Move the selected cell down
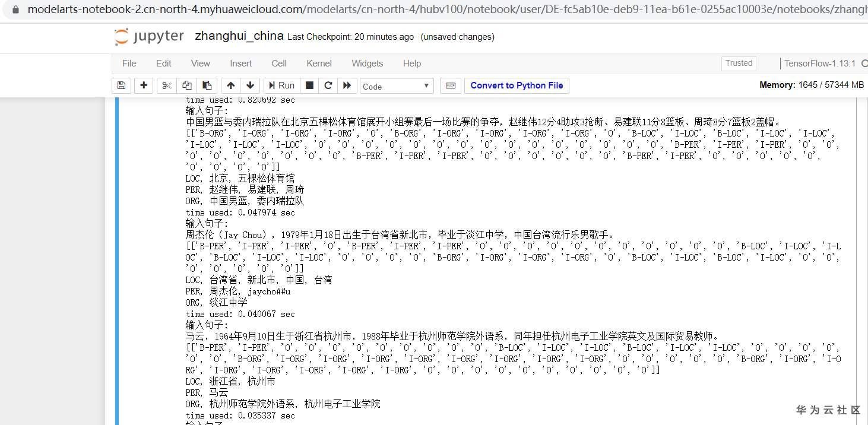This screenshot has width=868, height=425. click(249, 85)
